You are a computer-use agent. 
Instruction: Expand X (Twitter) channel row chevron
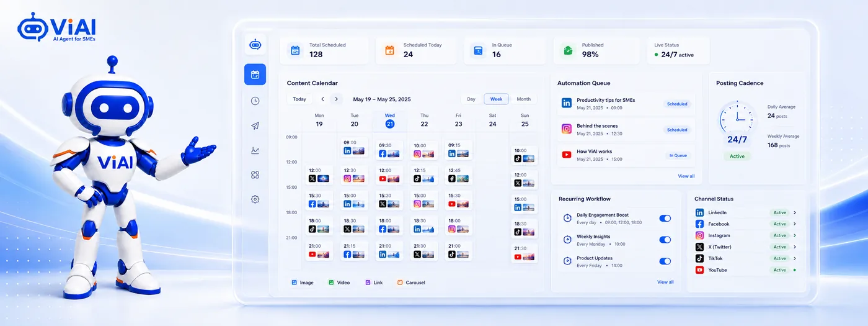coord(795,247)
